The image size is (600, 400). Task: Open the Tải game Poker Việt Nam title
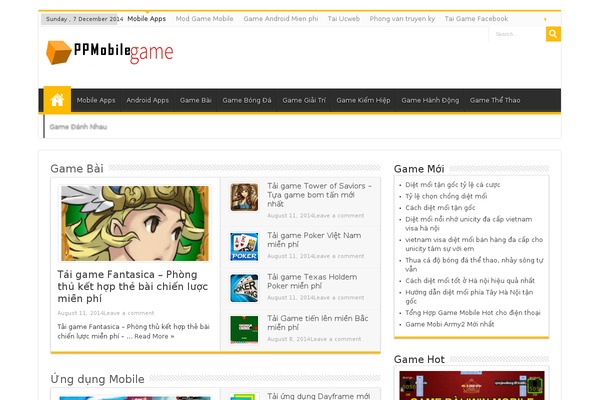point(314,240)
